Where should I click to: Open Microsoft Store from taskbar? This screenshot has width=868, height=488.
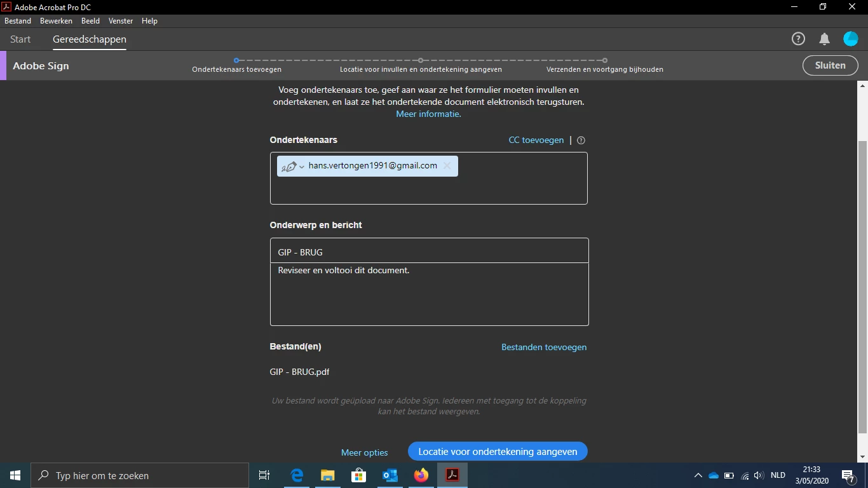pyautogui.click(x=358, y=475)
